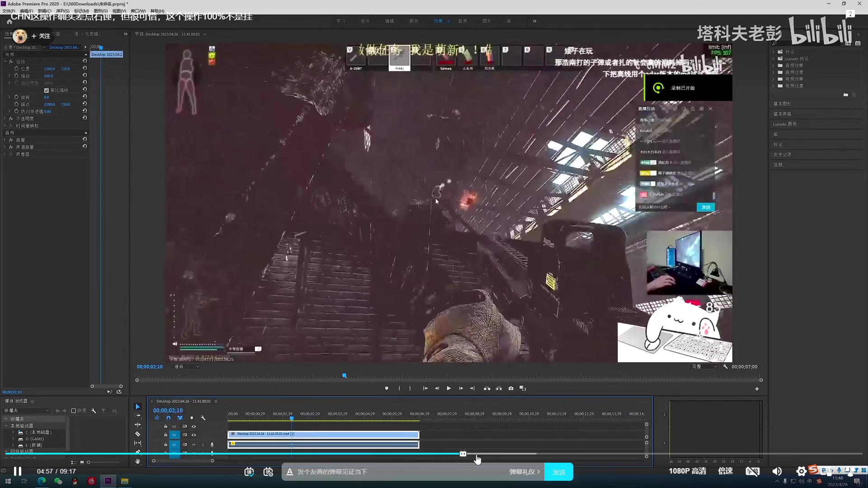This screenshot has width=868, height=488.
Task: Select the Razor tool
Action: (x=138, y=434)
